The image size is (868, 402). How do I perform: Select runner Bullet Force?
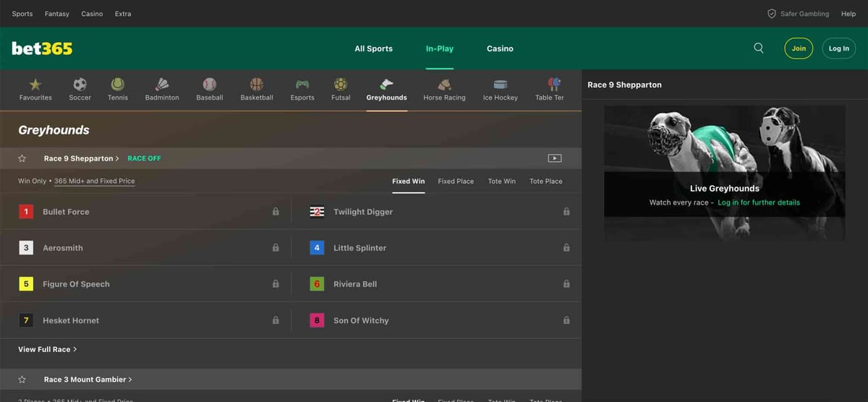click(66, 212)
